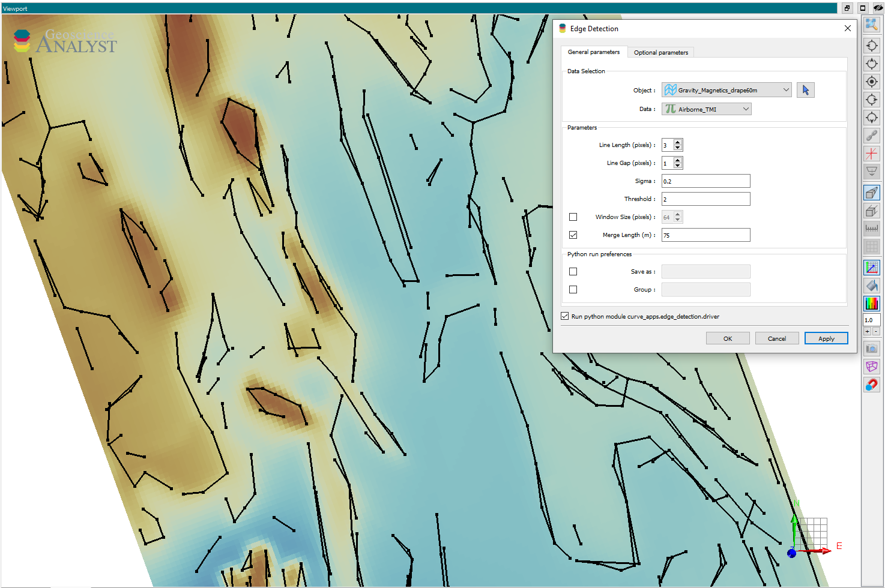The image size is (885, 588).
Task: Select the General parameters tab
Action: point(593,52)
